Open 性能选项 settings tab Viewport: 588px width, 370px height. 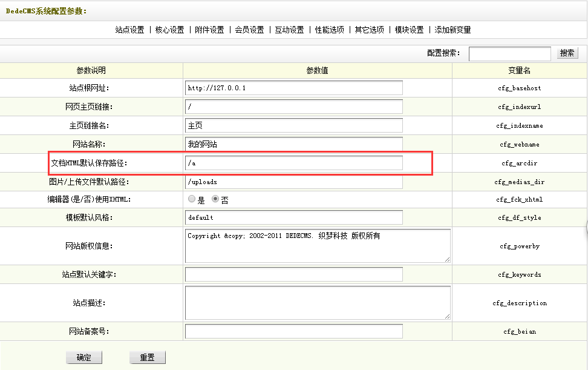point(329,30)
